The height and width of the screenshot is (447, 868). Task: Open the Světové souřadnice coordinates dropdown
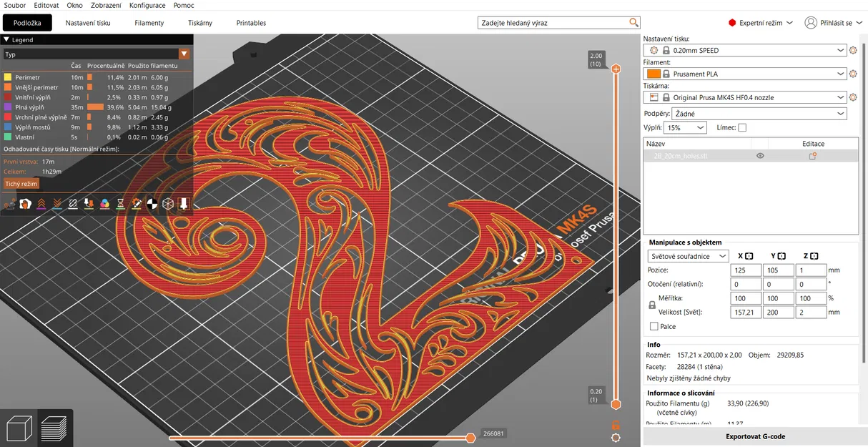689,256
